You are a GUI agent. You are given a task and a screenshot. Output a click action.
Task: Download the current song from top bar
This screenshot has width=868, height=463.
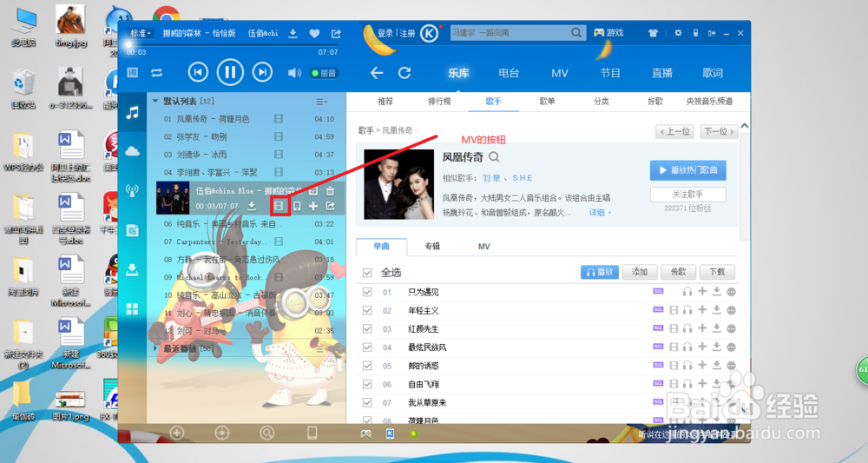pyautogui.click(x=293, y=34)
